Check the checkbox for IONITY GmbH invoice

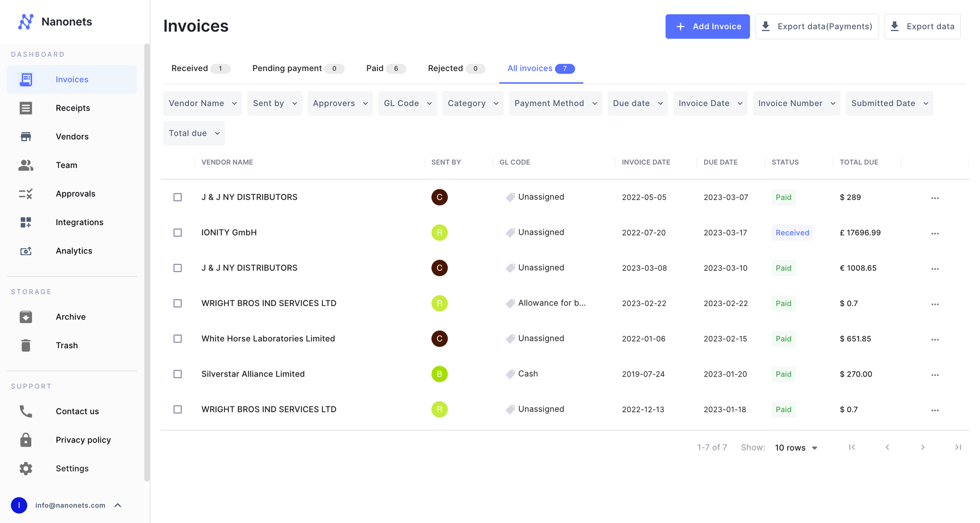pos(177,233)
